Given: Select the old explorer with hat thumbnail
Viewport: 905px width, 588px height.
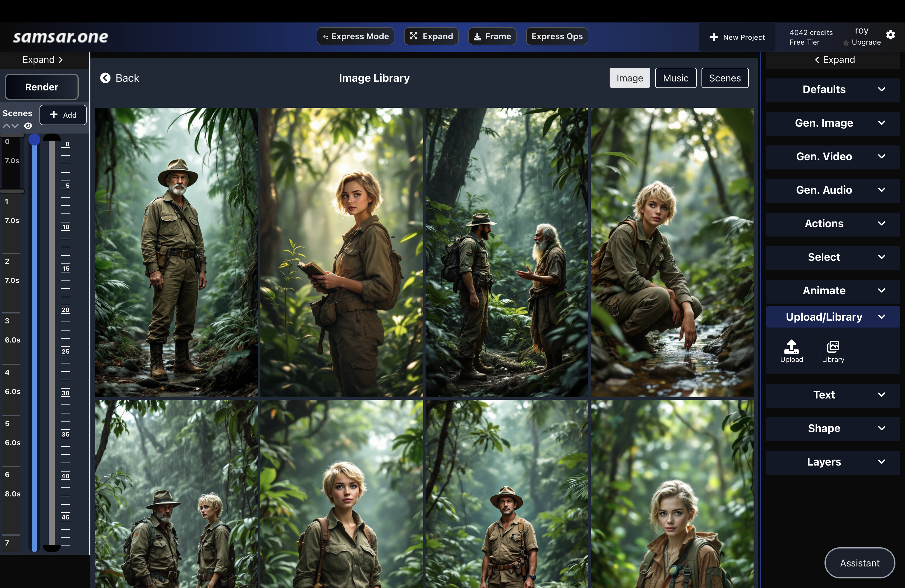Looking at the screenshot, I should [177, 252].
